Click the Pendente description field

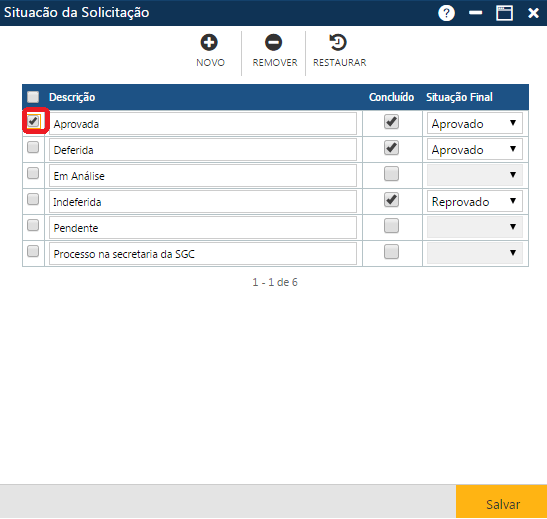pos(203,227)
